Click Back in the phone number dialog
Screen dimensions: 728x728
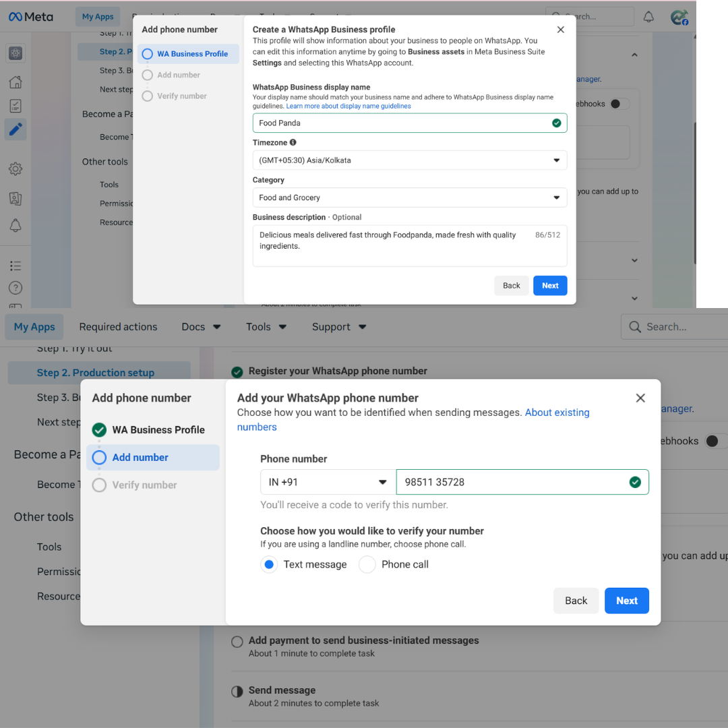click(x=576, y=601)
